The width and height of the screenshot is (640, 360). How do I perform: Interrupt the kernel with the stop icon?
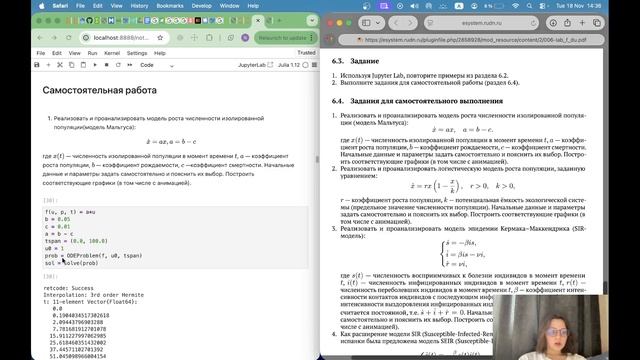(x=107, y=65)
